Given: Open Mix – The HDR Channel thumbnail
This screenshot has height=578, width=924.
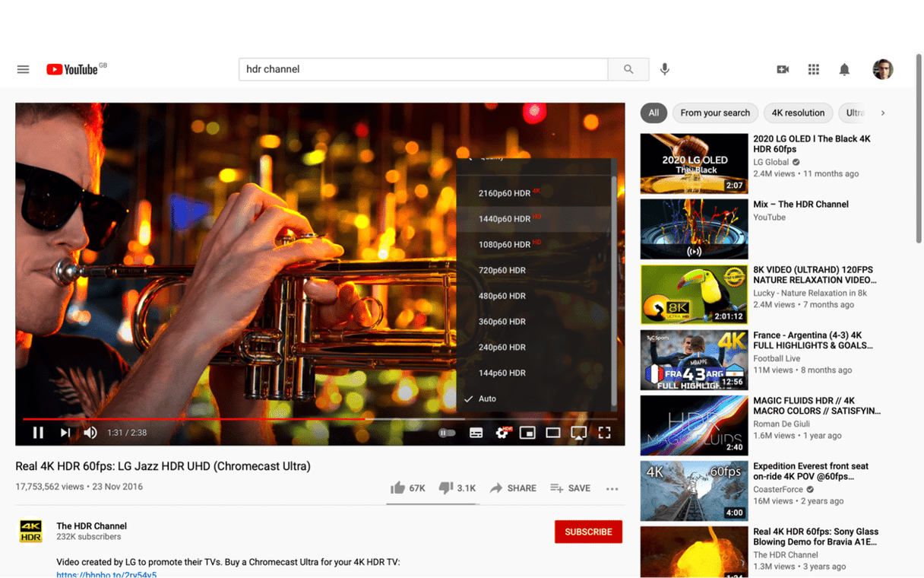Looking at the screenshot, I should coord(694,229).
